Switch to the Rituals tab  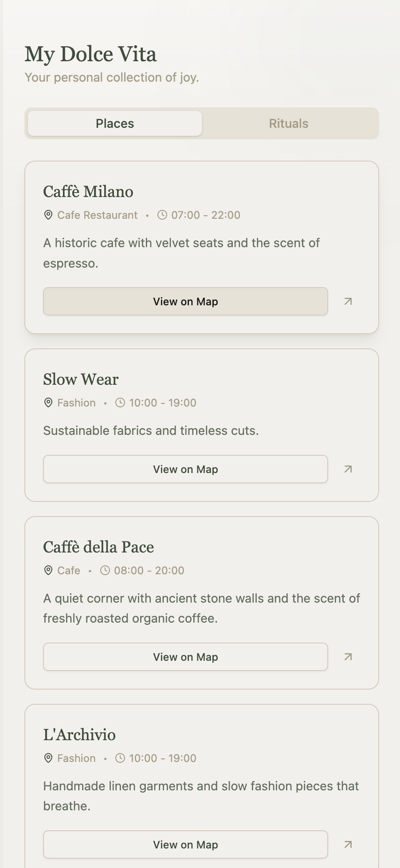pyautogui.click(x=289, y=124)
